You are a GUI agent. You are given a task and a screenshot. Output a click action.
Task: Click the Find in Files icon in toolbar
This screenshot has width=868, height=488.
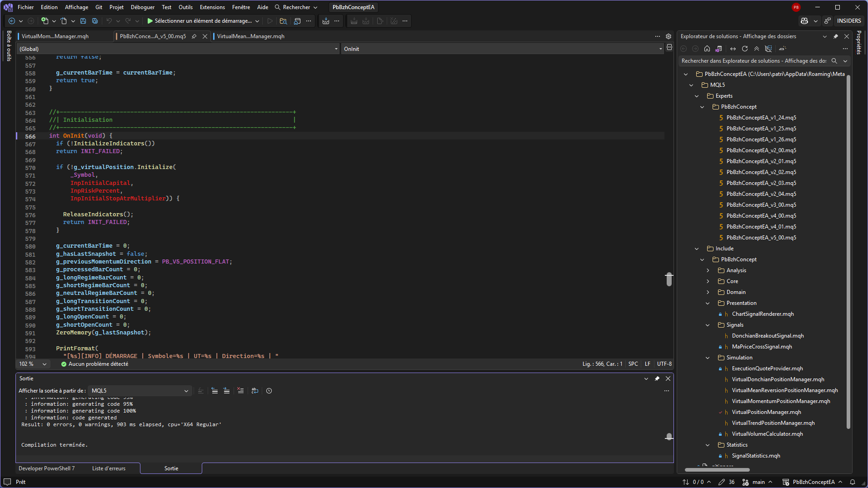pos(283,21)
